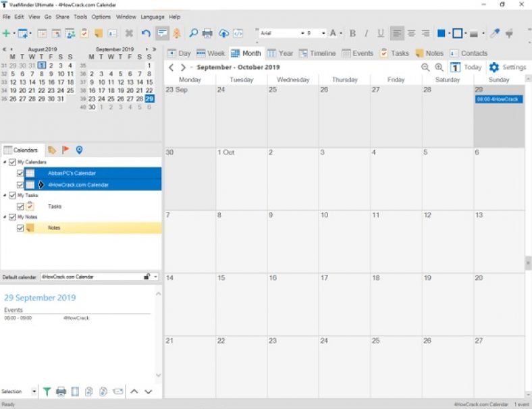Click the envelope email icon in bottom toolbar
This screenshot has height=409, width=532.
tap(117, 391)
